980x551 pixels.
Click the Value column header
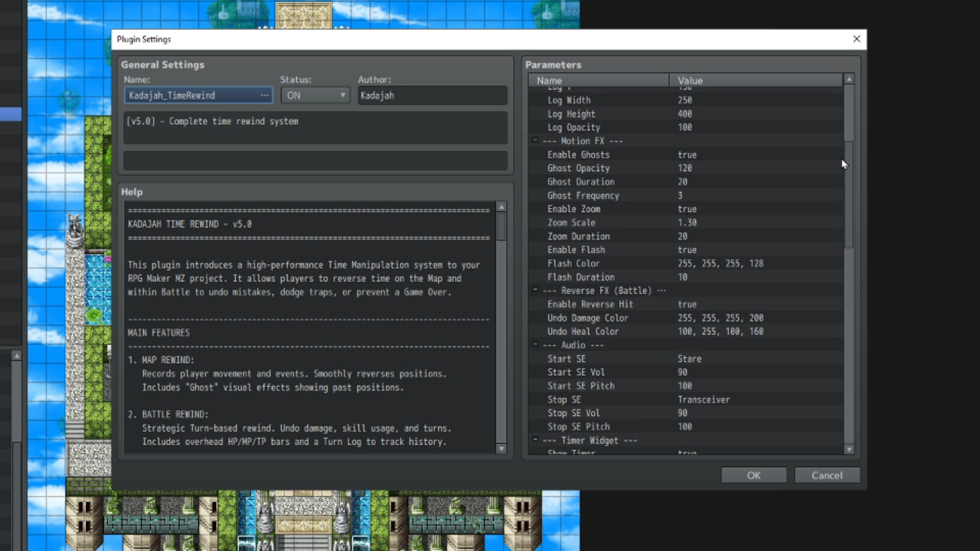[x=756, y=80]
